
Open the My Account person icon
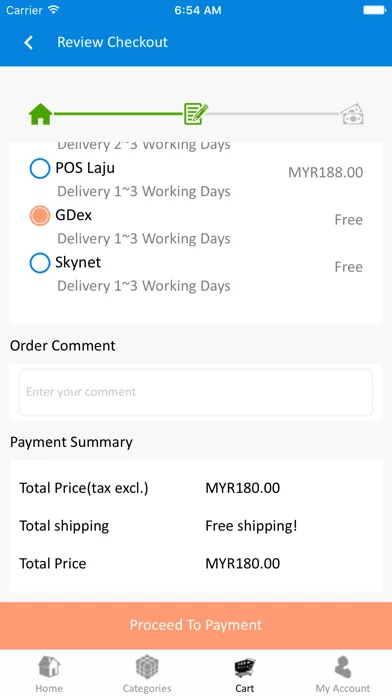[343, 667]
